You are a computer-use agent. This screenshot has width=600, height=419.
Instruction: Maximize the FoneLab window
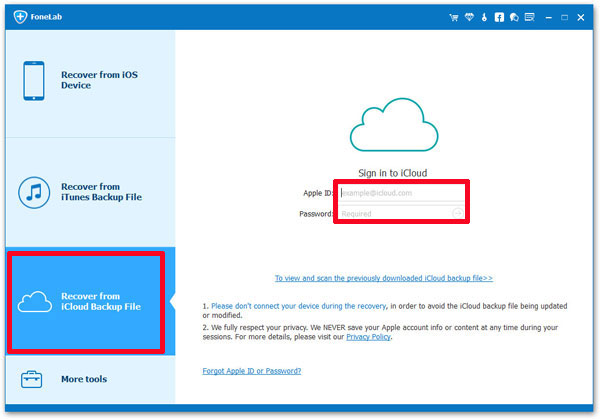pyautogui.click(x=564, y=18)
